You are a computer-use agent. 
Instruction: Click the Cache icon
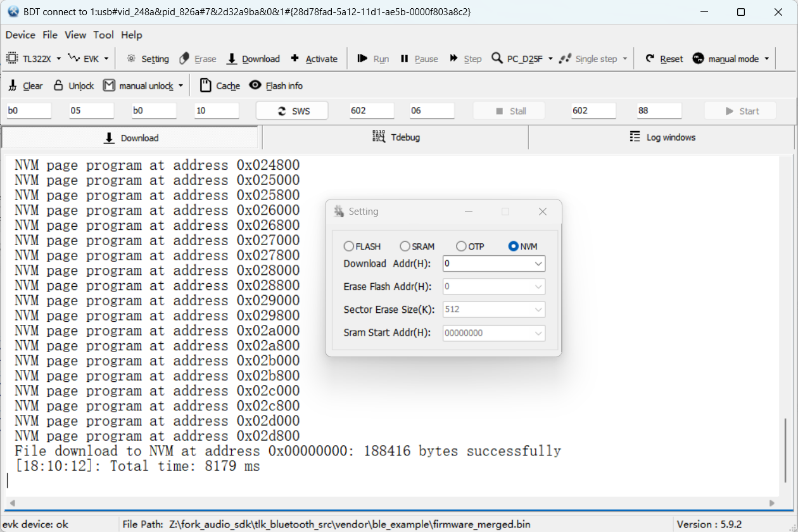[205, 85]
